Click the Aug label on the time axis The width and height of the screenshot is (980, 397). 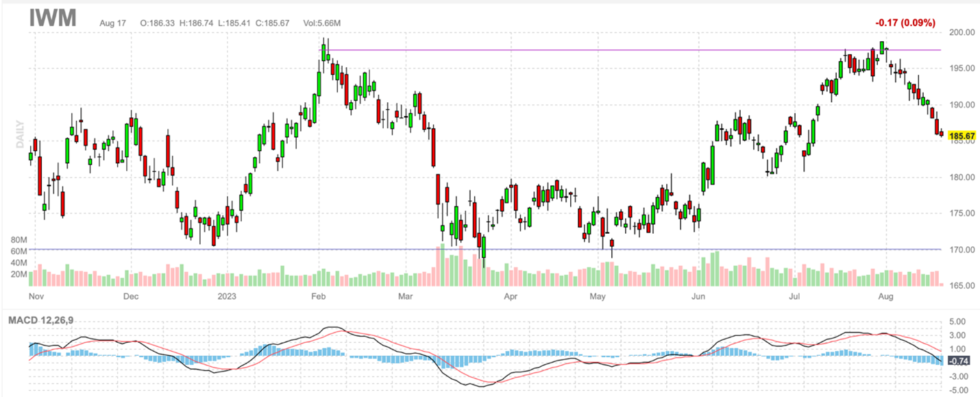886,297
